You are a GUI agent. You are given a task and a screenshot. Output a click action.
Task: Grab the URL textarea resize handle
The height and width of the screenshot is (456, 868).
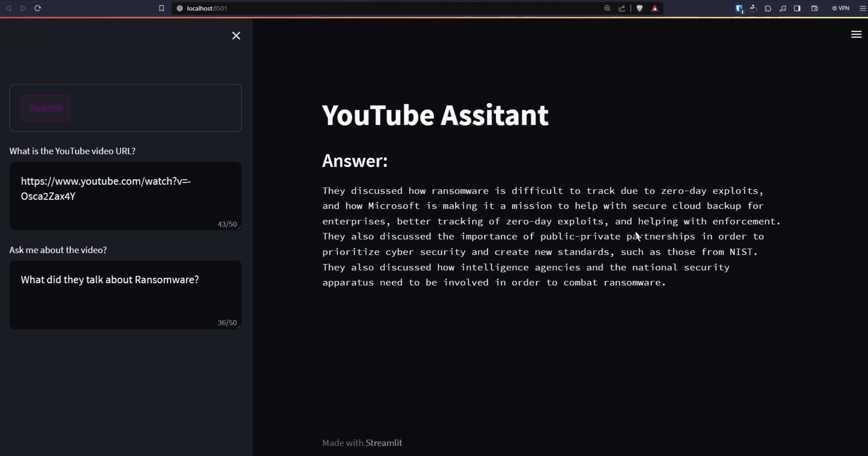point(239,228)
